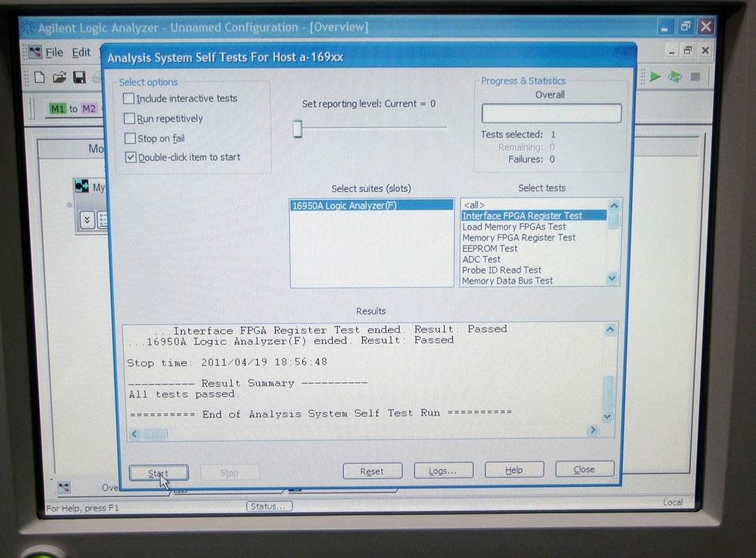Restore the inner Overview window
Image resolution: width=756 pixels, height=558 pixels.
[x=688, y=50]
